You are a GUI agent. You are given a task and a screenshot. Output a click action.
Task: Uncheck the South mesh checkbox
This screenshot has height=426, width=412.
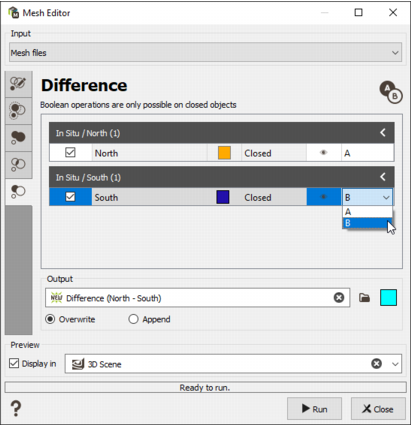click(x=70, y=197)
